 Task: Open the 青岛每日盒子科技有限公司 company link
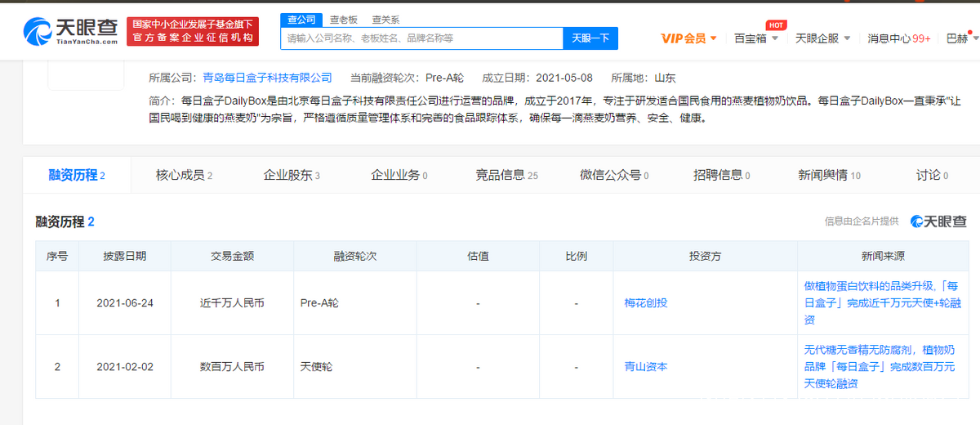267,78
